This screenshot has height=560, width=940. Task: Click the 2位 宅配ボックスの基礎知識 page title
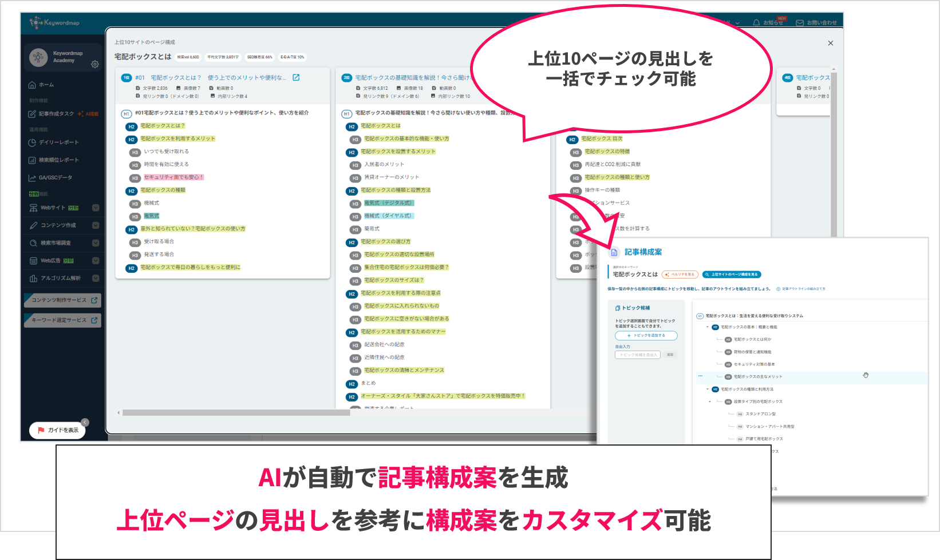pos(412,78)
